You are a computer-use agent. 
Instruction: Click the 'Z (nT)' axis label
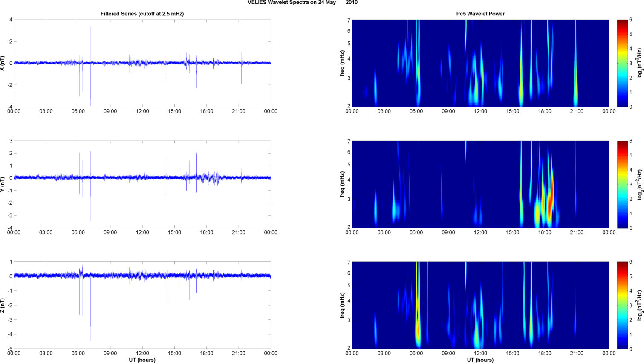click(x=3, y=305)
